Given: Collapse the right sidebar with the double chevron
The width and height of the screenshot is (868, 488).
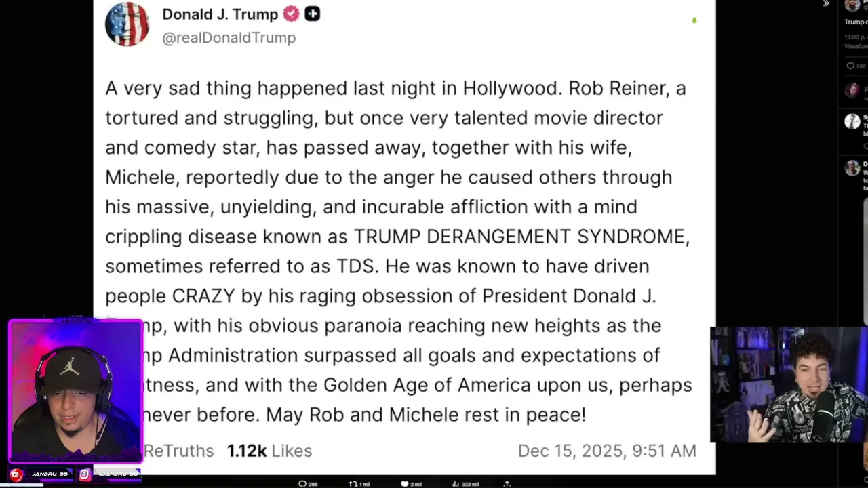Looking at the screenshot, I should point(826,4).
